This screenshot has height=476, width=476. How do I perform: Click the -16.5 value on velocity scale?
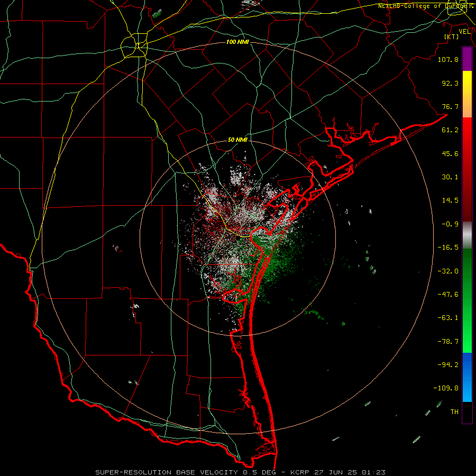pyautogui.click(x=448, y=248)
